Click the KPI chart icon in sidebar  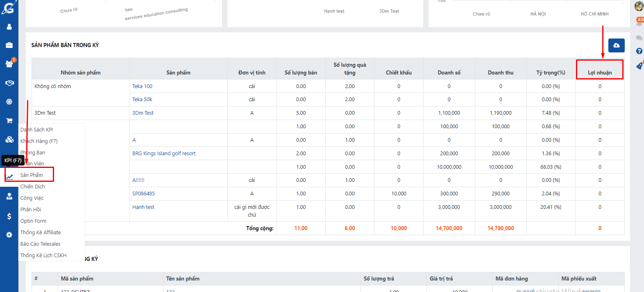point(9,177)
